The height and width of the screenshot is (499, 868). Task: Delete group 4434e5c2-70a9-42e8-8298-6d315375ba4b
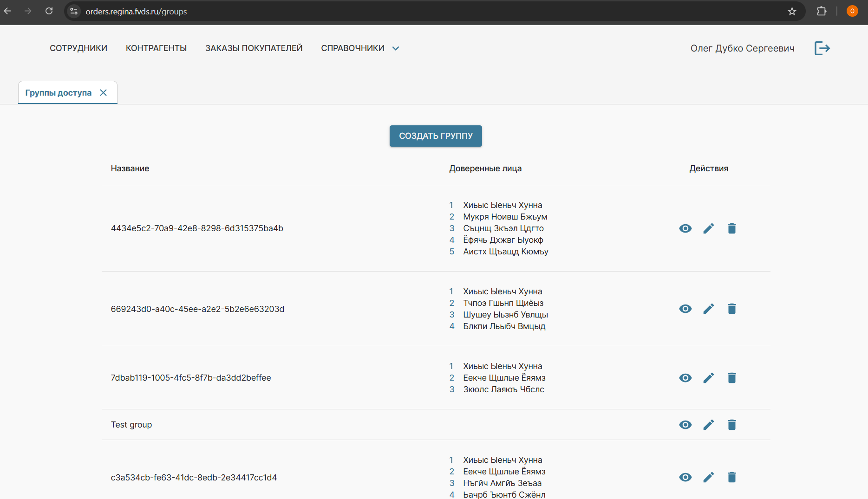731,228
